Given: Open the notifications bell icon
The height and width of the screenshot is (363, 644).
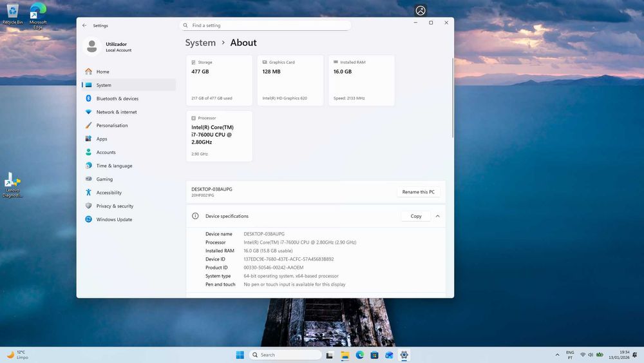Looking at the screenshot, I should (635, 355).
